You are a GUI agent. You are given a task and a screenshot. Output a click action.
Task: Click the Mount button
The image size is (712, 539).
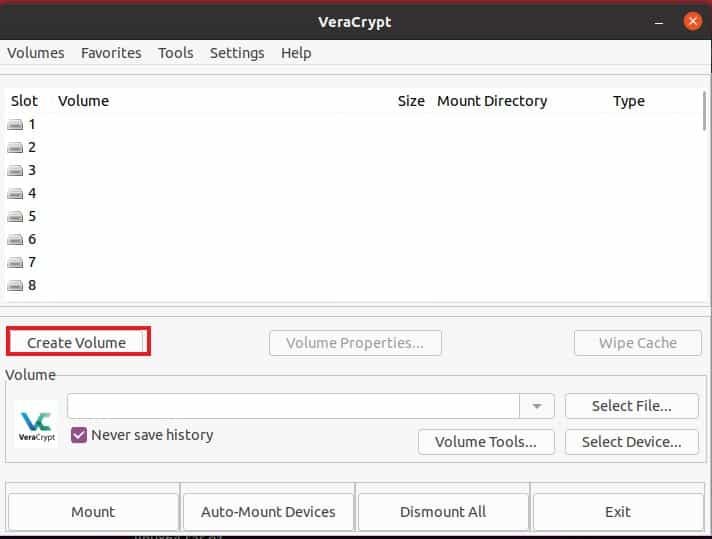(x=93, y=512)
